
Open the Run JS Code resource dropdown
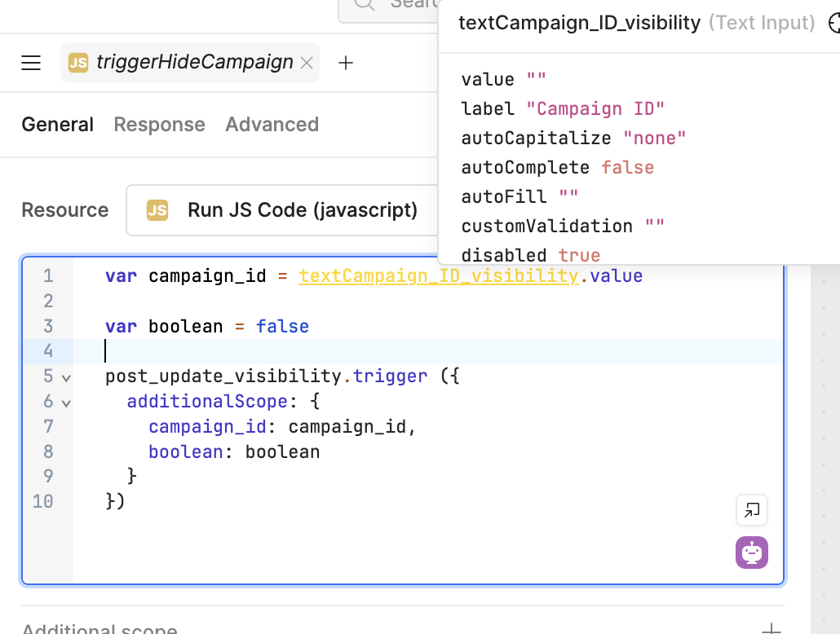point(282,210)
